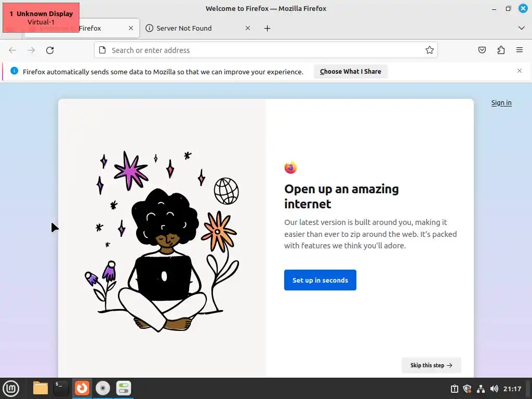Click the illustration of person with laptop

coord(162,242)
